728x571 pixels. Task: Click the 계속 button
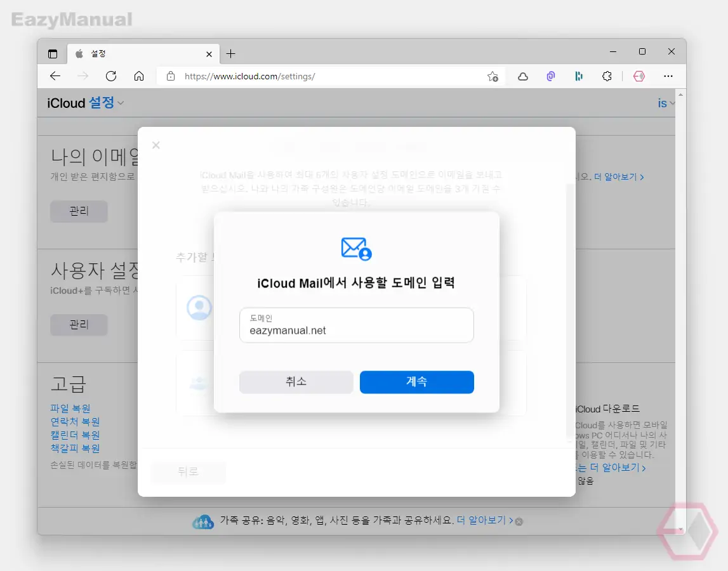point(416,381)
